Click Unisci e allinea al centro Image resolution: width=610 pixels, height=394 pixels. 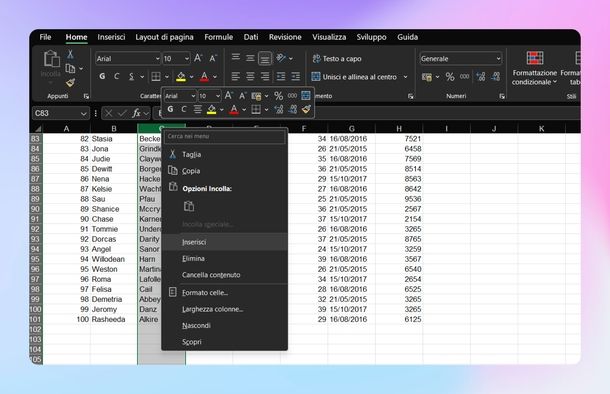(x=354, y=77)
